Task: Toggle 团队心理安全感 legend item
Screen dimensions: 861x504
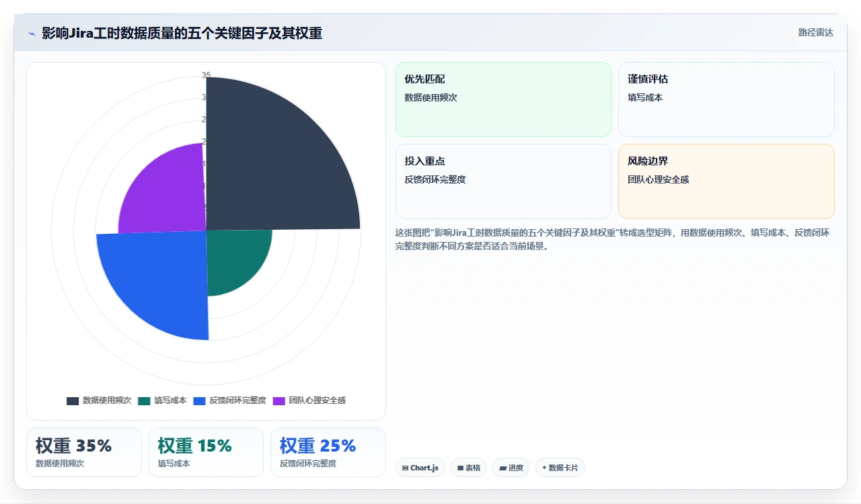Action: (x=309, y=401)
